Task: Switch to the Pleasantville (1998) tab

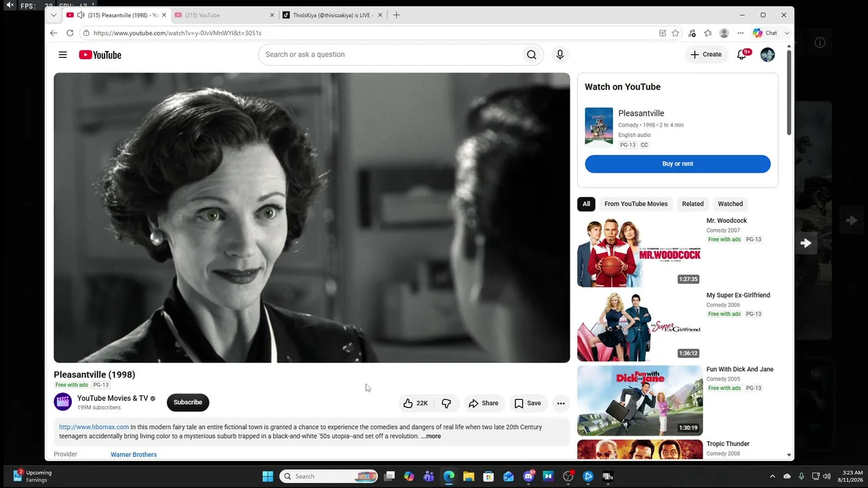Action: [x=117, y=15]
